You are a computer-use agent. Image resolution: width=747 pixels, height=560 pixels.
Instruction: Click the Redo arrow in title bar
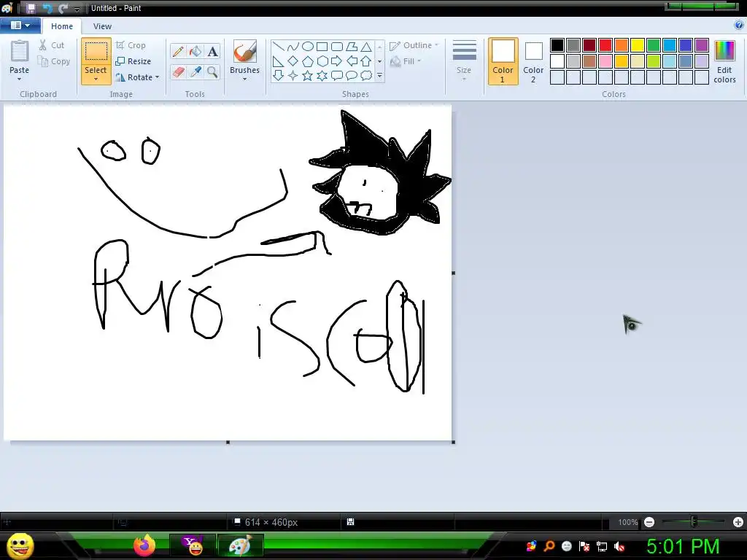click(63, 8)
